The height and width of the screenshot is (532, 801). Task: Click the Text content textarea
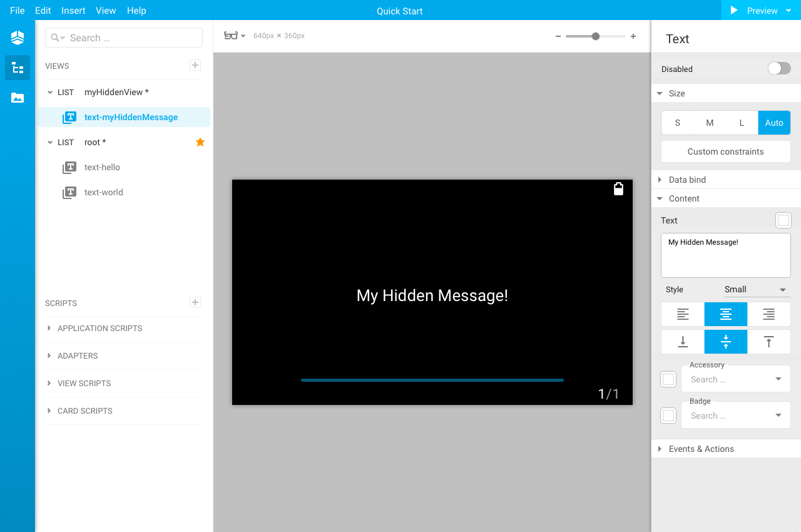tap(726, 255)
